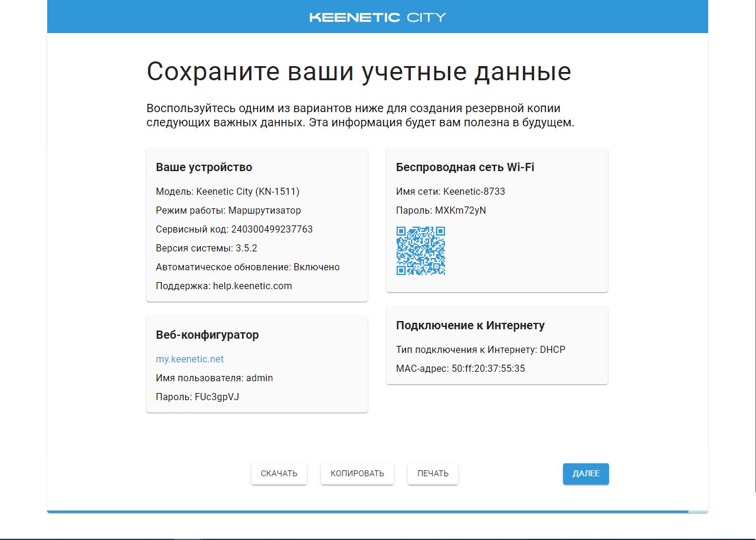This screenshot has width=756, height=540.
Task: Proceed with the Далее button
Action: (585, 474)
